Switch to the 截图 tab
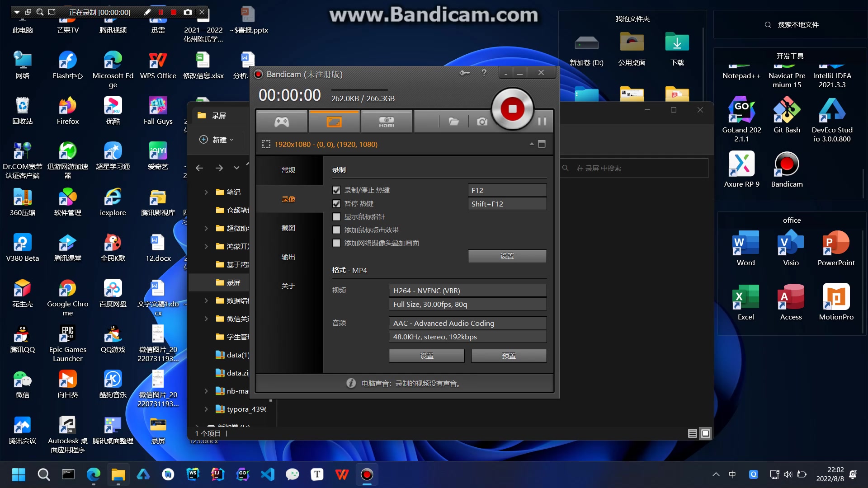 [288, 228]
